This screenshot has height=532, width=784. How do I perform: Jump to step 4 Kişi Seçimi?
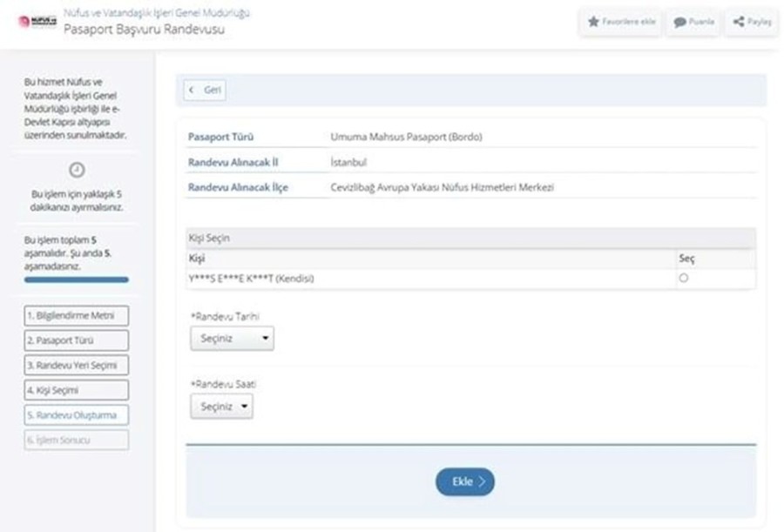tap(77, 390)
